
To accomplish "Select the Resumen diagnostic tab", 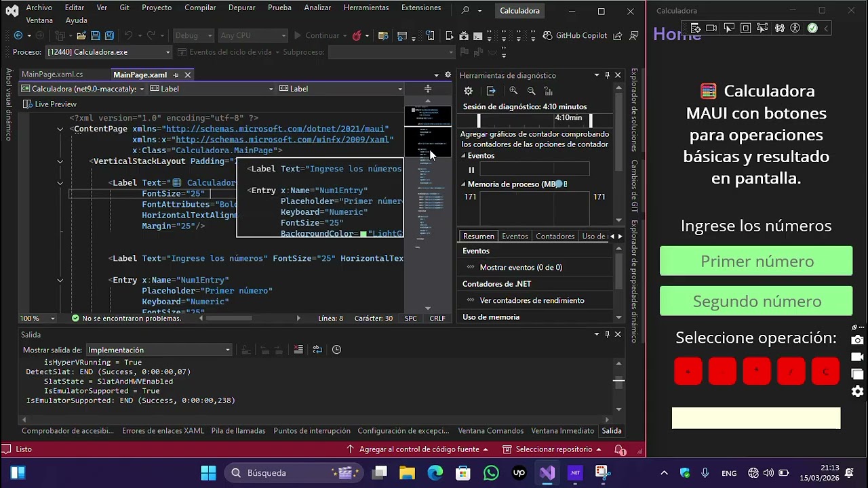I will 478,237.
